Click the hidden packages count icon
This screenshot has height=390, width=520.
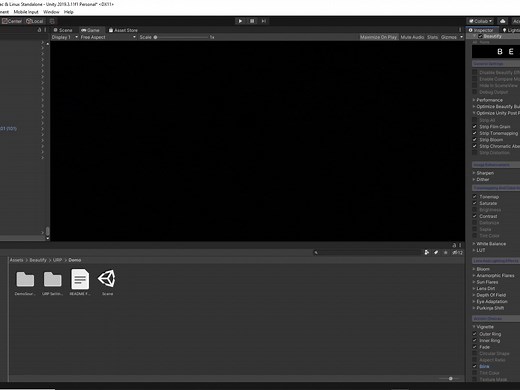tap(457, 252)
